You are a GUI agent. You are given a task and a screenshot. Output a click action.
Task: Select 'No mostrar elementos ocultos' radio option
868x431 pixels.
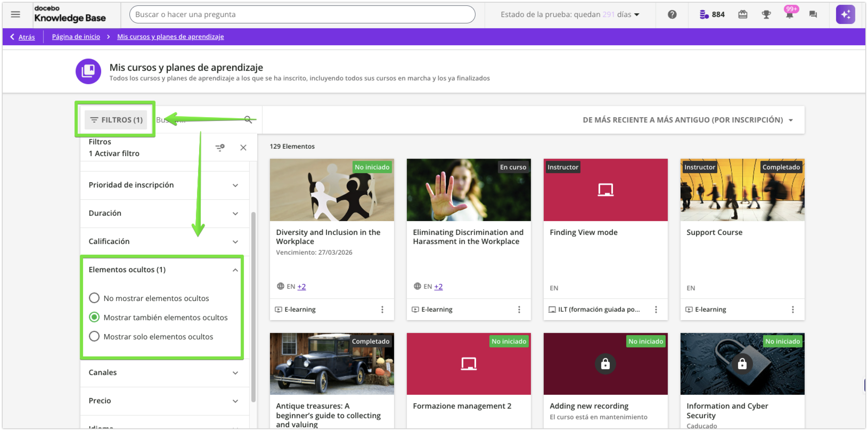94,298
